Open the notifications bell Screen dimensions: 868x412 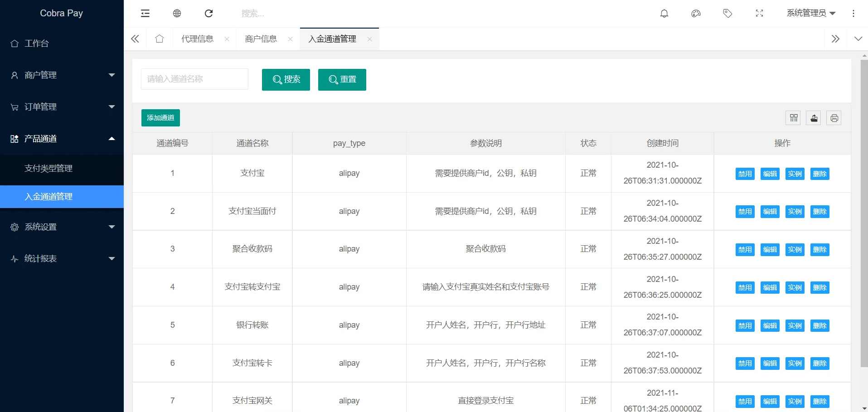(x=664, y=13)
